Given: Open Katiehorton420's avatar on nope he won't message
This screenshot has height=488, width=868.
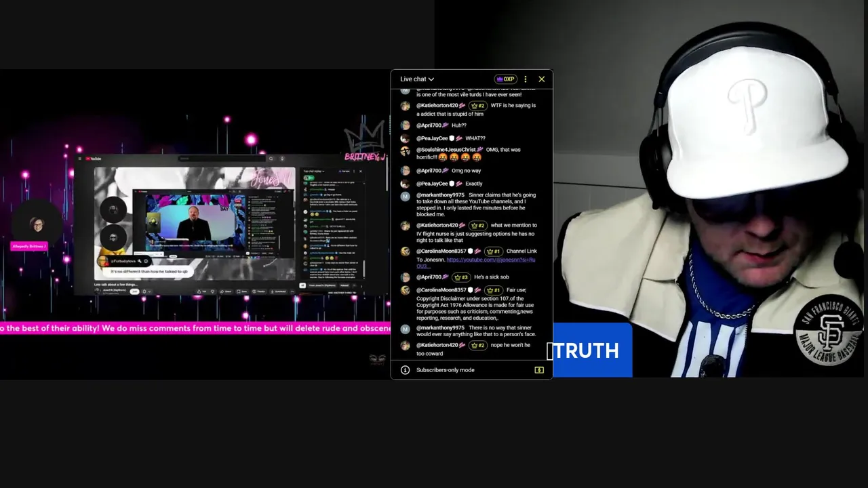Looking at the screenshot, I should click(x=405, y=346).
